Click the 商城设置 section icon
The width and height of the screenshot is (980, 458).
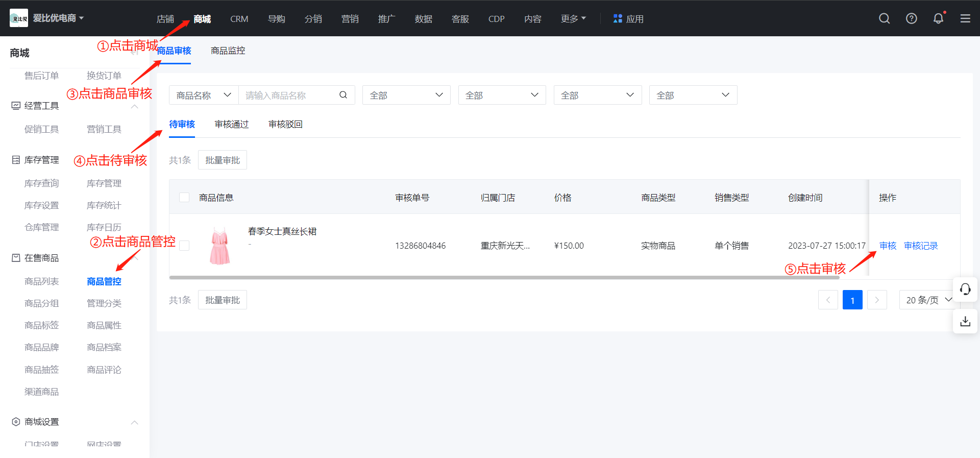[x=16, y=422]
